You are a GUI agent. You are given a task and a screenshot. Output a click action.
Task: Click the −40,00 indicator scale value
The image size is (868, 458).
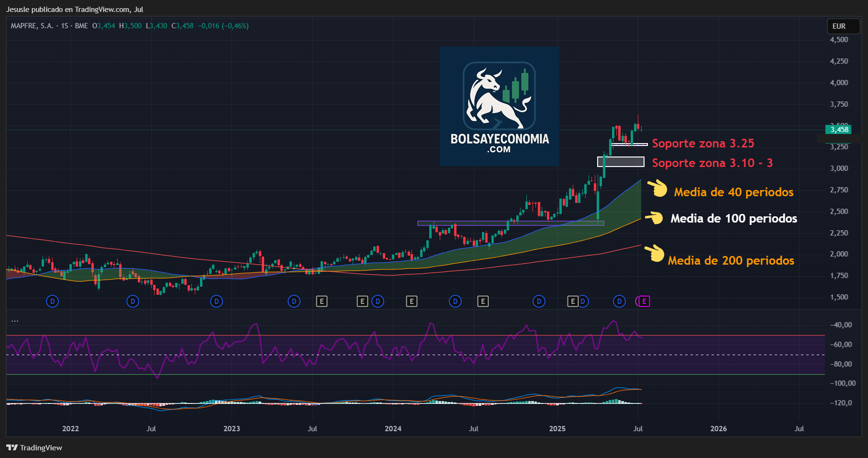click(841, 325)
